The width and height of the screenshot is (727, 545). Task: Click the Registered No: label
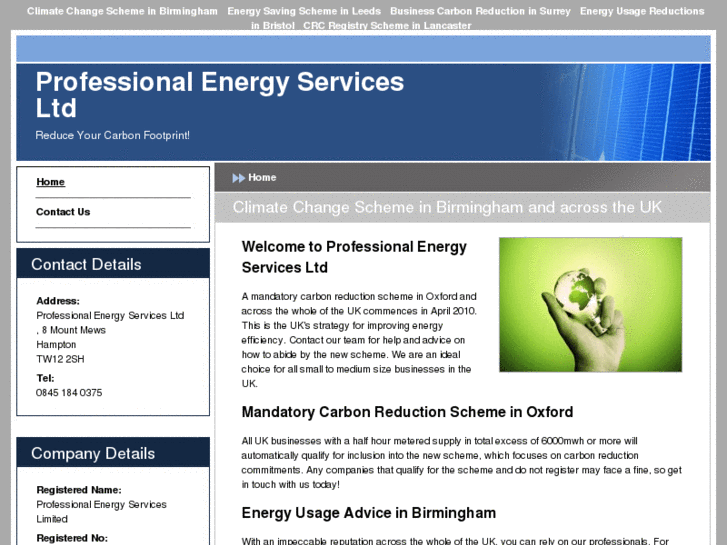click(x=72, y=538)
